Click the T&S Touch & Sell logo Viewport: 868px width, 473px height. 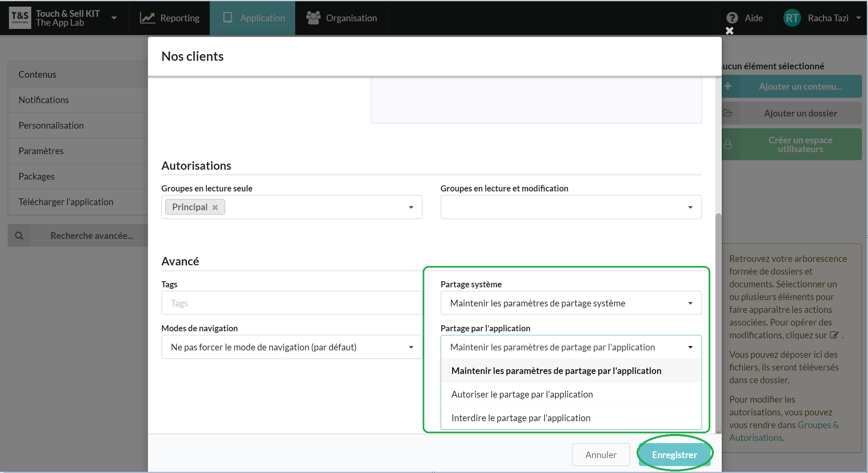[x=20, y=18]
